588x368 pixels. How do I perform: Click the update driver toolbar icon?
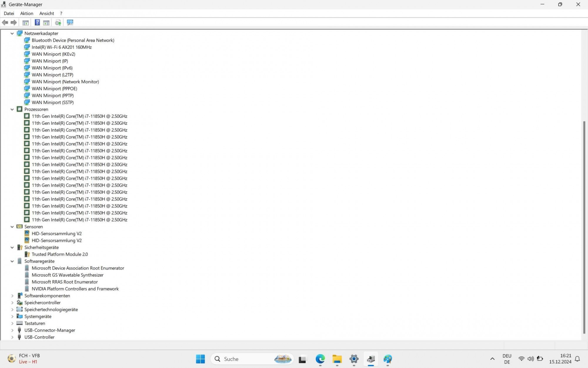pos(58,22)
